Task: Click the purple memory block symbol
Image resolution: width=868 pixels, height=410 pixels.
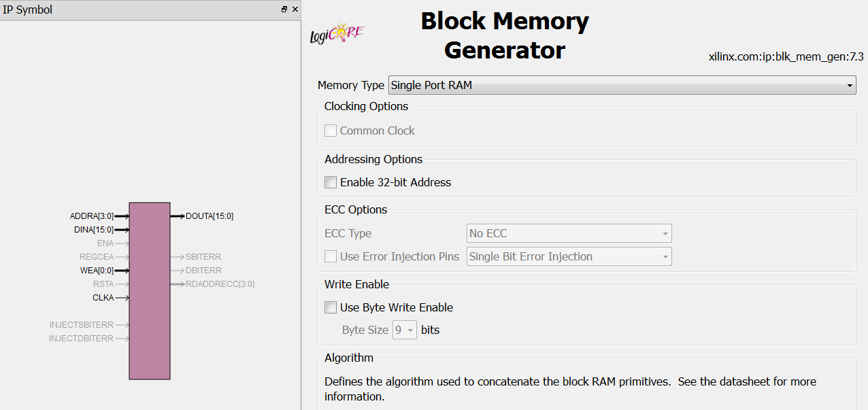Action: (150, 290)
